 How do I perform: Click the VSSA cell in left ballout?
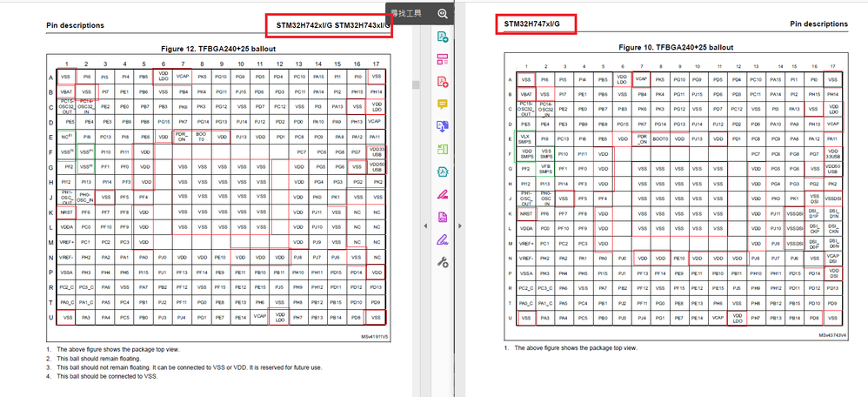66,273
